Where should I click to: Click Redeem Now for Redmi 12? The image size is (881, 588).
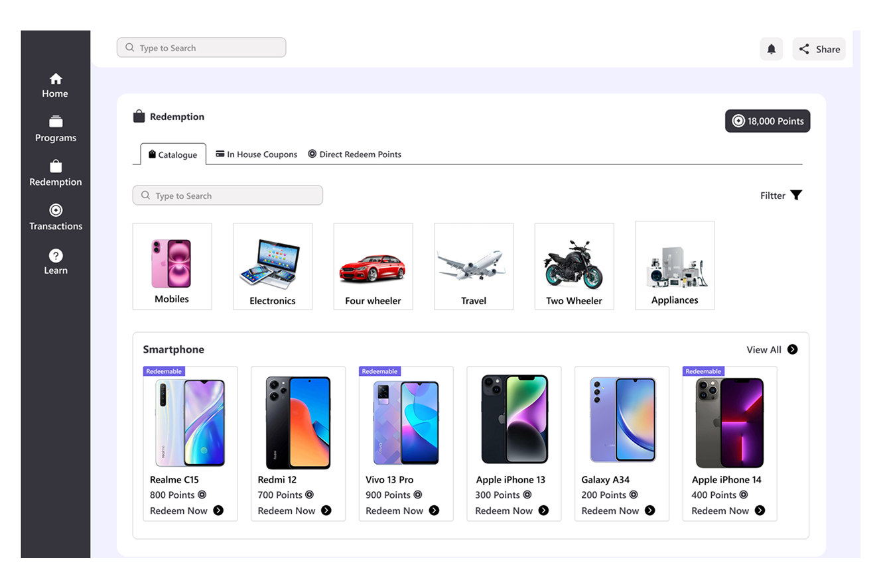(287, 511)
